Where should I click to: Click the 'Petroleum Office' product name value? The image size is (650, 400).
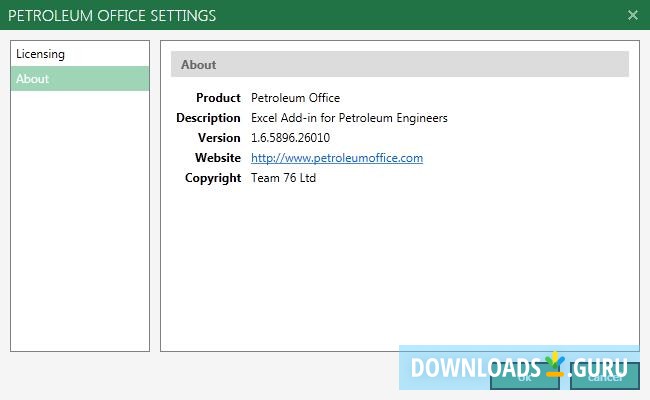(x=295, y=98)
